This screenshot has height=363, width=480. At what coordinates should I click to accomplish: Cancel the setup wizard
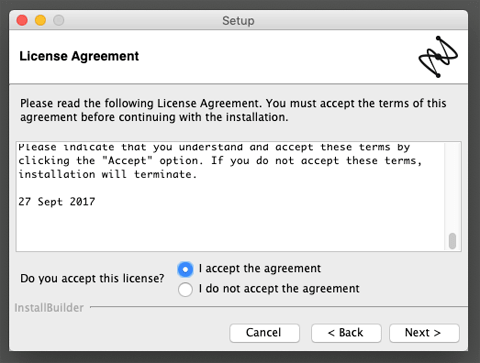264,333
